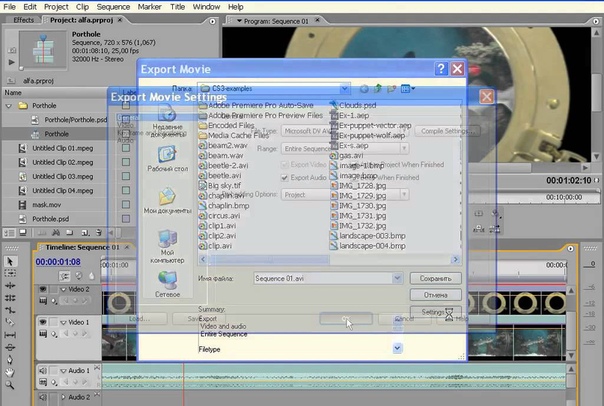This screenshot has width=604, height=406.
Task: Toggle lock box on Audio 1 track
Action: click(53, 371)
